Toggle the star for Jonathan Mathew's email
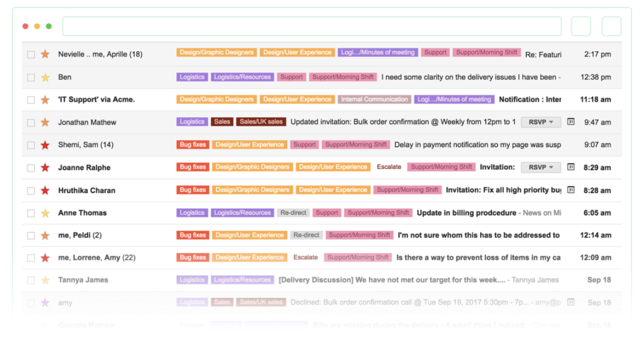The width and height of the screenshot is (644, 348). [45, 122]
